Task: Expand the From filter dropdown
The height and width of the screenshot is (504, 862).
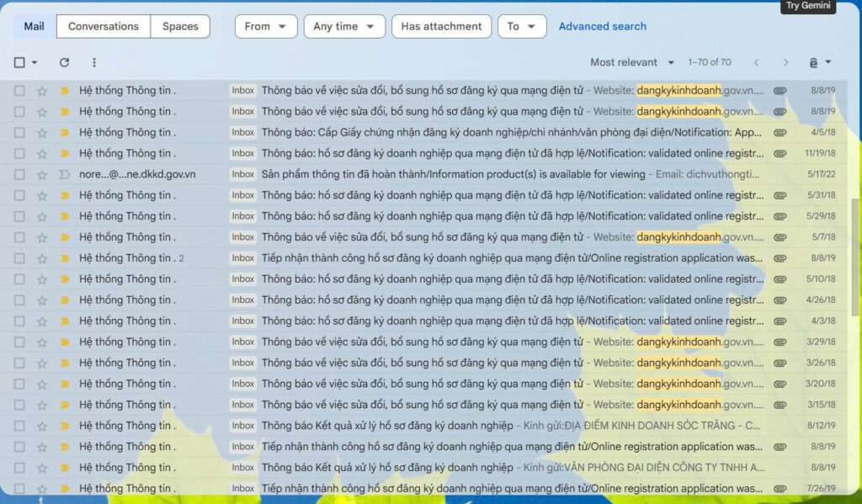Action: pos(265,26)
